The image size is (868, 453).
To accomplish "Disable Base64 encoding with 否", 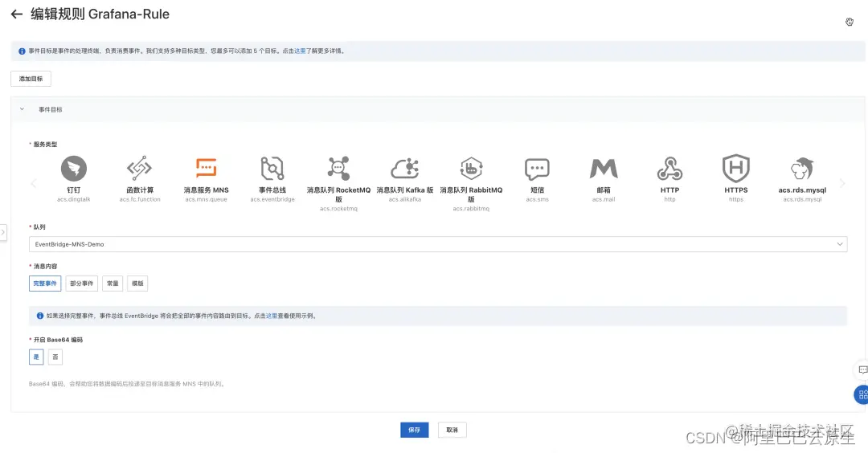I will pos(55,357).
